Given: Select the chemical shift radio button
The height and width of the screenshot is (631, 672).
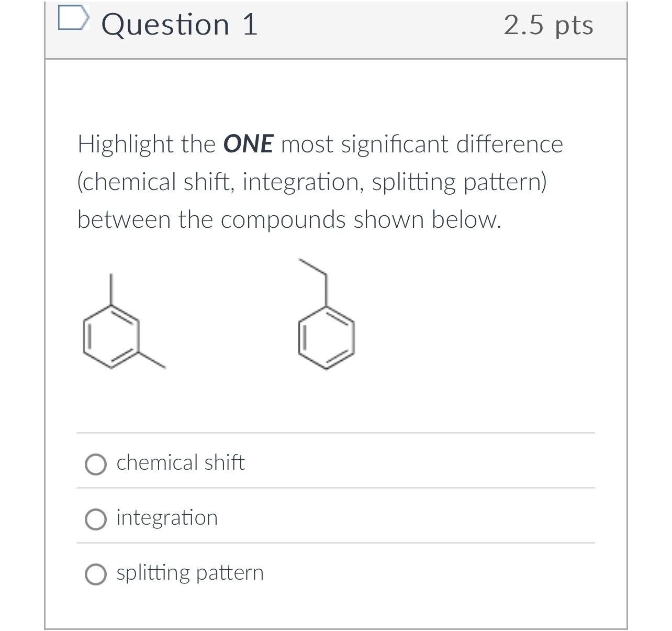Looking at the screenshot, I should [x=96, y=464].
